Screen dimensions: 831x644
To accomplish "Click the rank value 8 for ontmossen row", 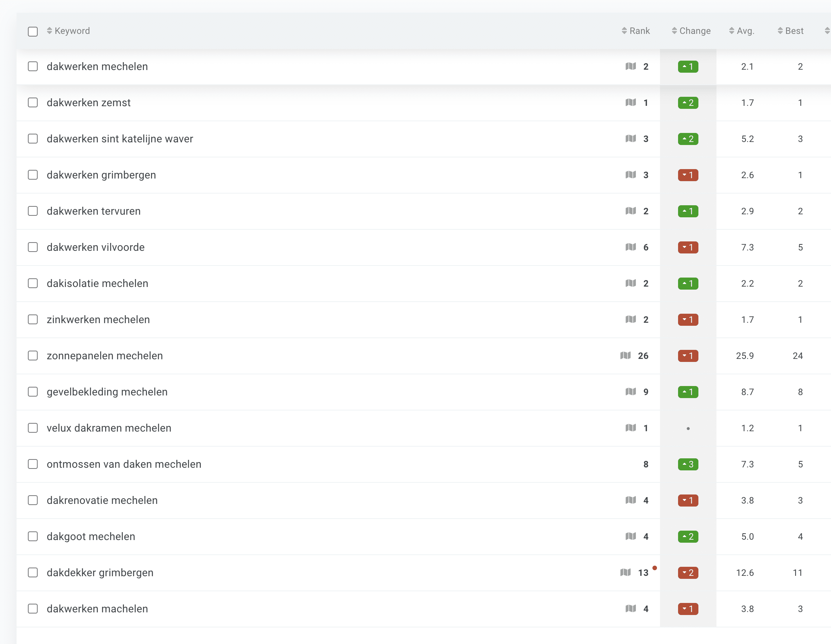I will (646, 464).
